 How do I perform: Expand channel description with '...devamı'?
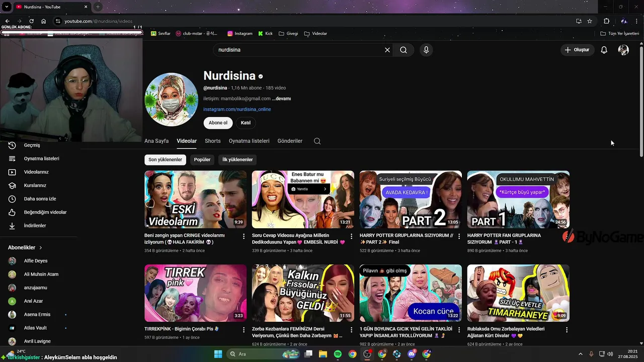pyautogui.click(x=281, y=99)
